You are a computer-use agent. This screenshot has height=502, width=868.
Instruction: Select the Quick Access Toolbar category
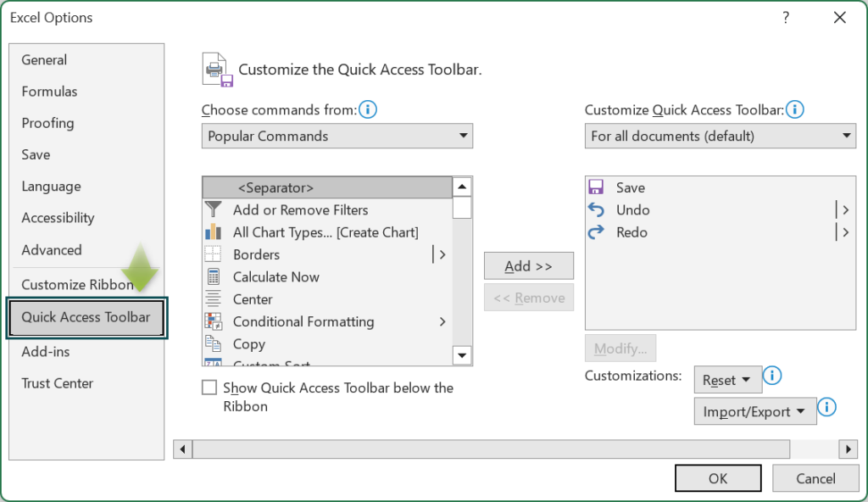tap(86, 317)
